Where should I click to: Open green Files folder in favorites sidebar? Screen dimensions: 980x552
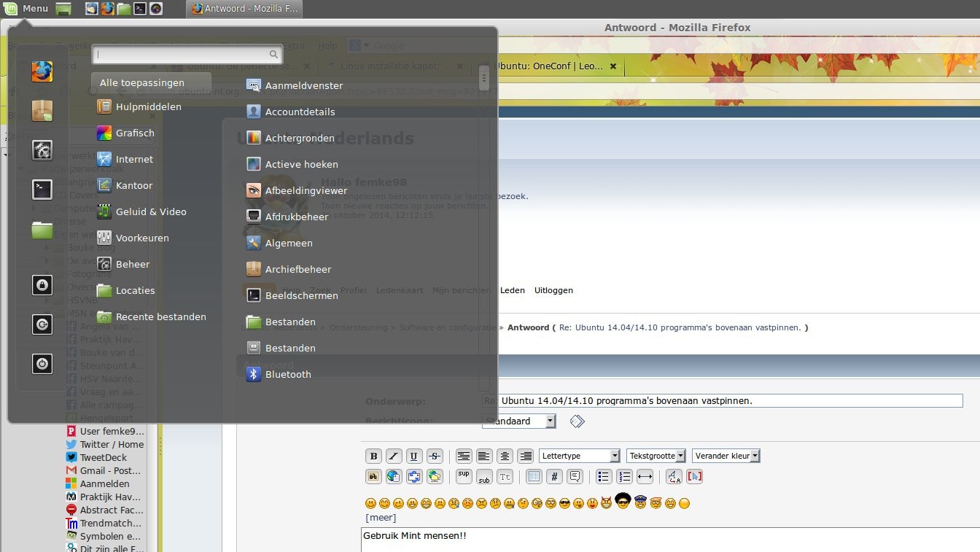point(42,230)
